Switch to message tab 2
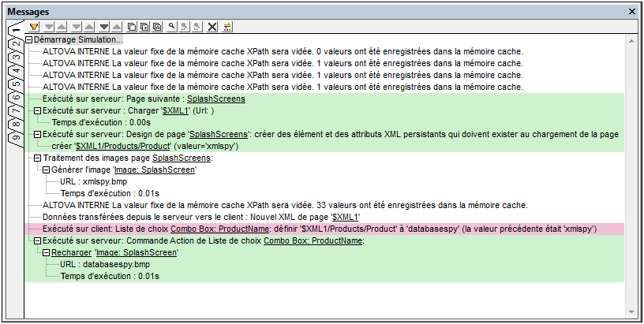The height and width of the screenshot is (324, 644). pos(14,44)
